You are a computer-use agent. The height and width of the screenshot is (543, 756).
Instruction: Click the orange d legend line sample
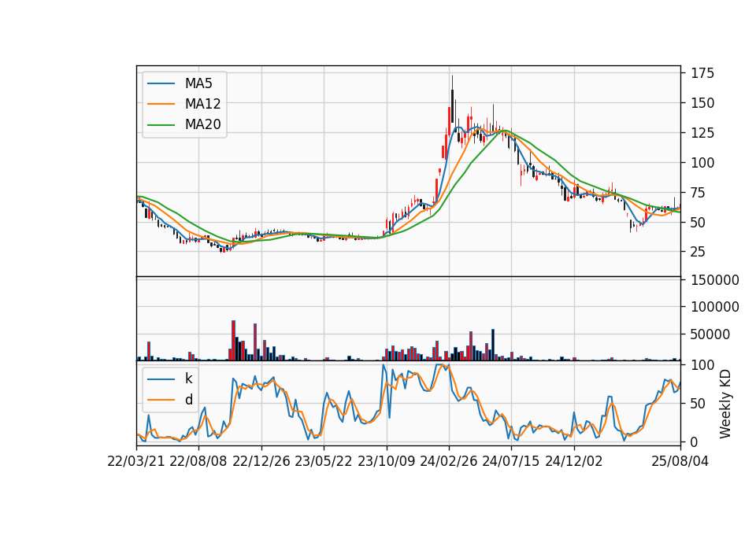[x=161, y=400]
